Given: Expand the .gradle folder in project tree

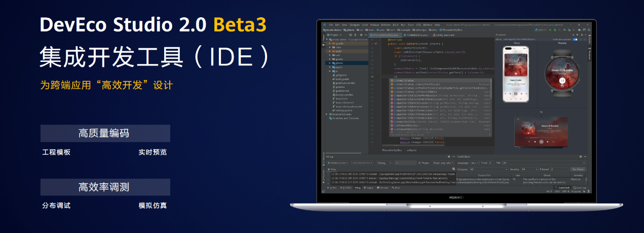Looking at the screenshot, I should tap(330, 44).
